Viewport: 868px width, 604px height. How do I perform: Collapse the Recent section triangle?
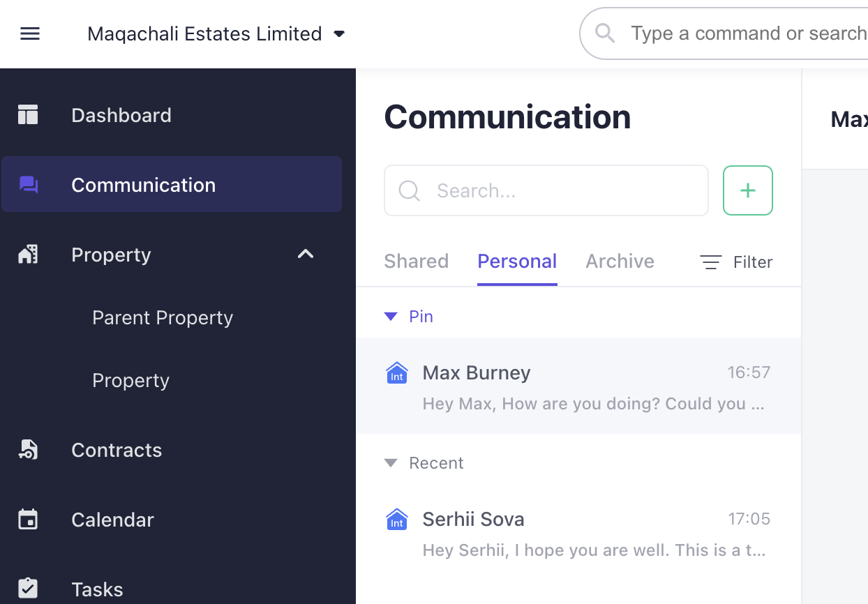coord(391,463)
